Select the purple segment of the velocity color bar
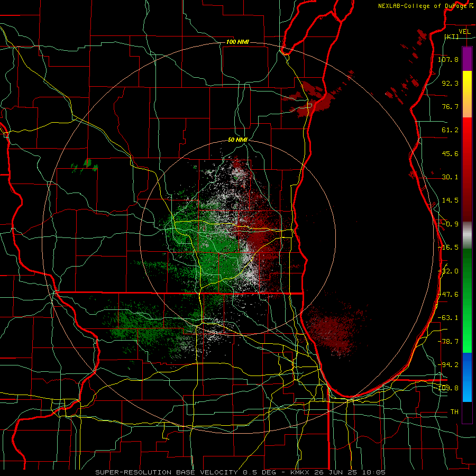Viewport: 476px width, 476px height. (x=467, y=59)
